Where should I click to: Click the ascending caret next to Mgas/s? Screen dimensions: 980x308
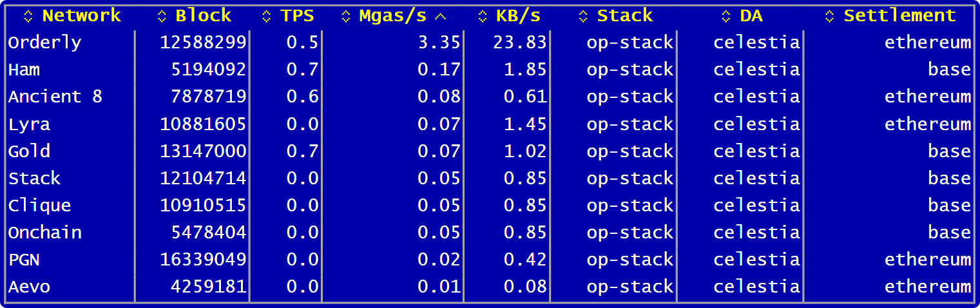441,17
